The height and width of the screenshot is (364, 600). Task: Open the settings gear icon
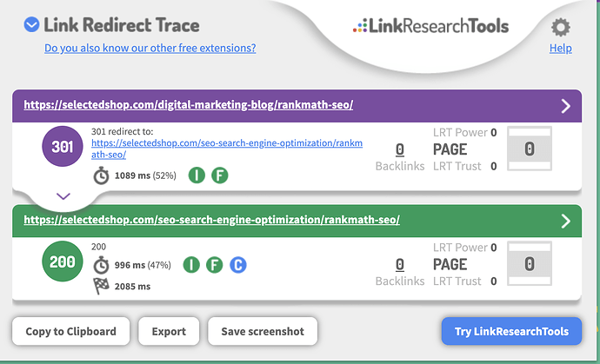[x=561, y=27]
